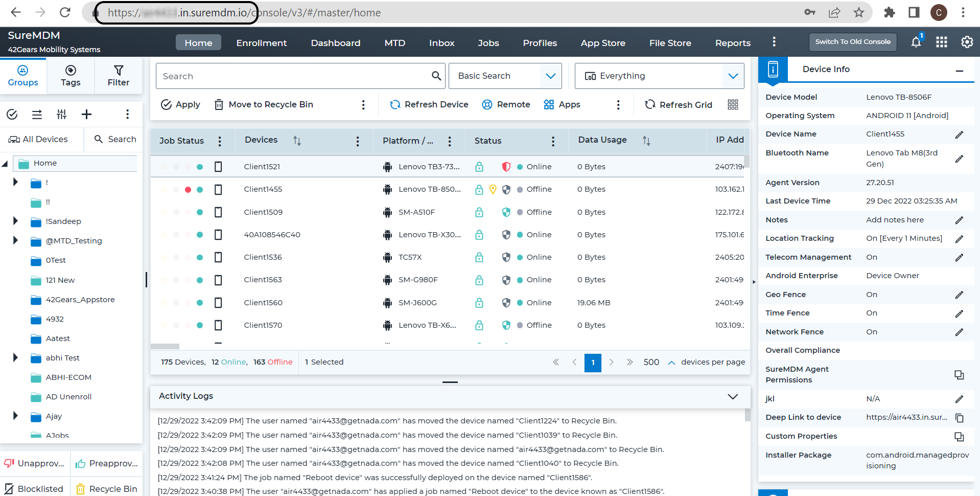Open the notifications bell icon

tap(916, 42)
